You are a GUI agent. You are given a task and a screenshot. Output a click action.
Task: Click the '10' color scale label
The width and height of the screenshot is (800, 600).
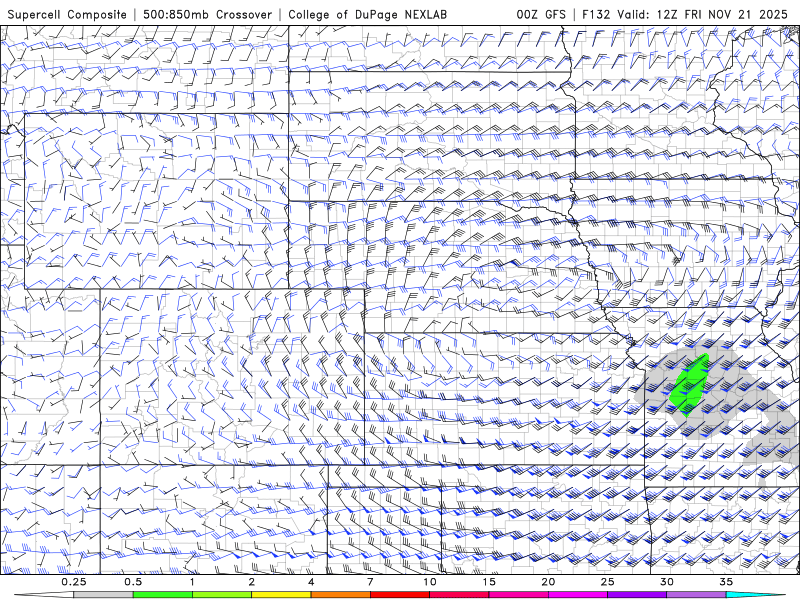pos(430,582)
